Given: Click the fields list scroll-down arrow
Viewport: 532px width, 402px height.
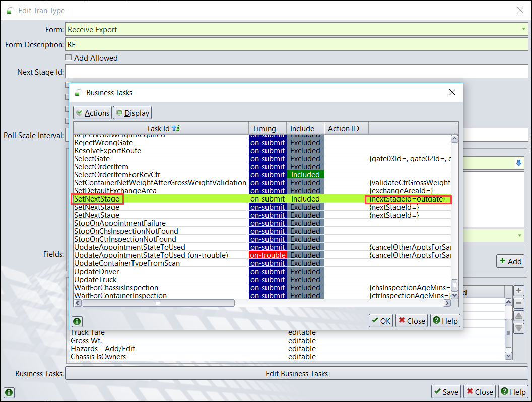Looking at the screenshot, I should [508, 356].
